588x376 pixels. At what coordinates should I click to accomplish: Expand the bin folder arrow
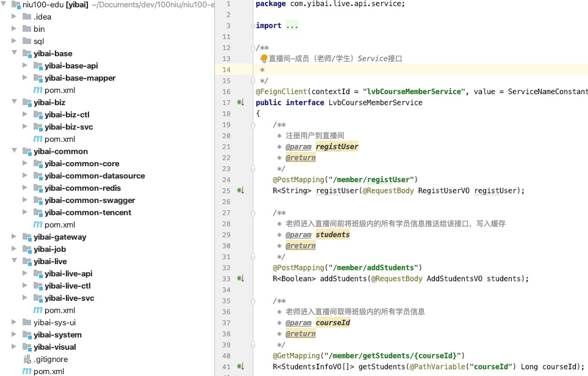coord(14,29)
